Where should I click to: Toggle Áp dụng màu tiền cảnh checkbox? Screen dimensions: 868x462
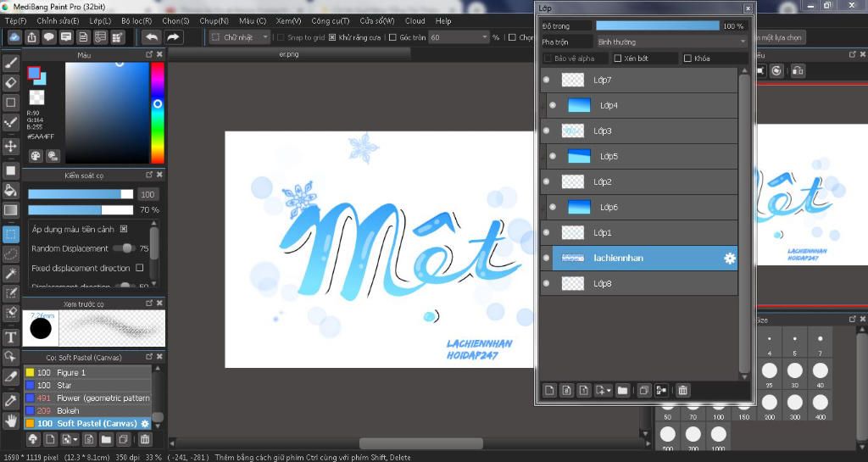(x=124, y=229)
